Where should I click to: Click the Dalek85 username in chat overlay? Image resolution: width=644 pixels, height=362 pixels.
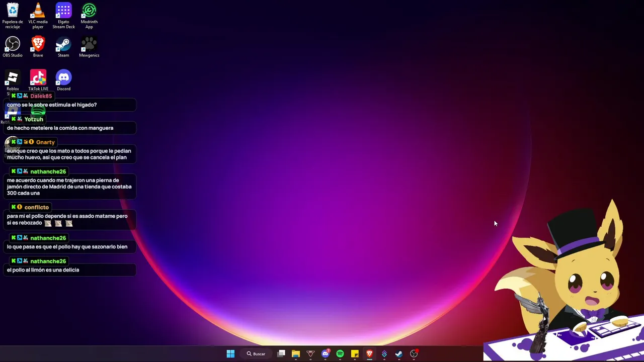tap(41, 96)
